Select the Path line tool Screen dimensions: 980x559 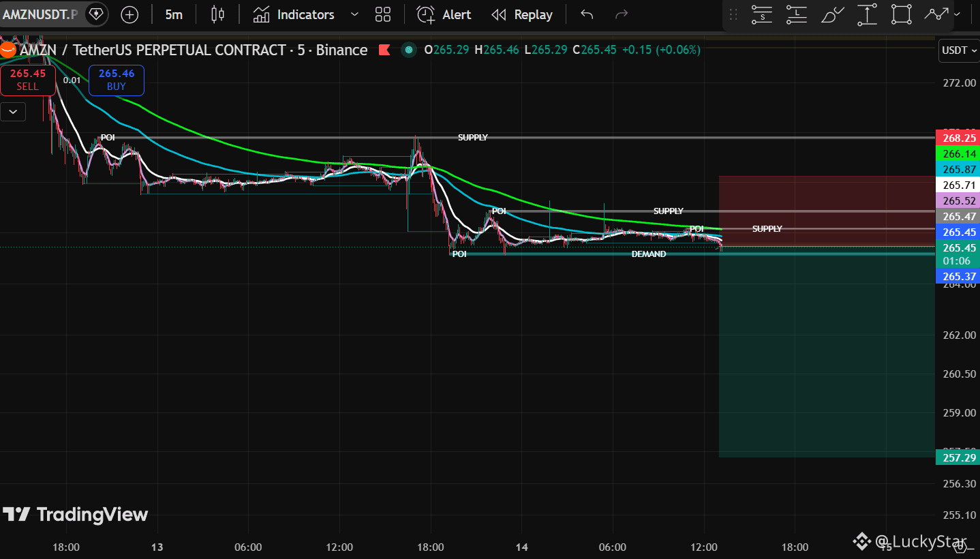937,14
